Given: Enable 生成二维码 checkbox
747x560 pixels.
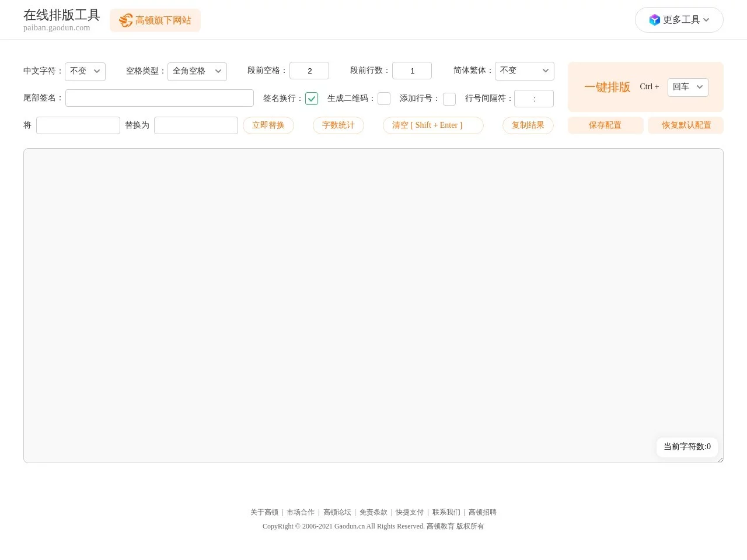Looking at the screenshot, I should 384,99.
